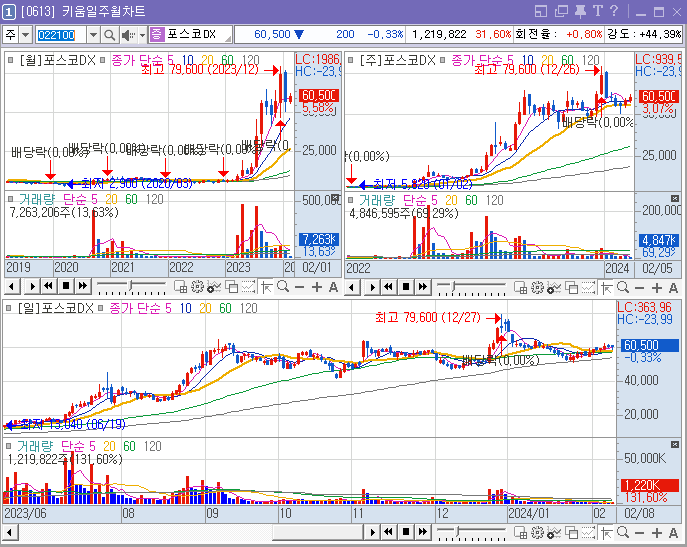Close the daily volume panel with its X

pos(675,445)
